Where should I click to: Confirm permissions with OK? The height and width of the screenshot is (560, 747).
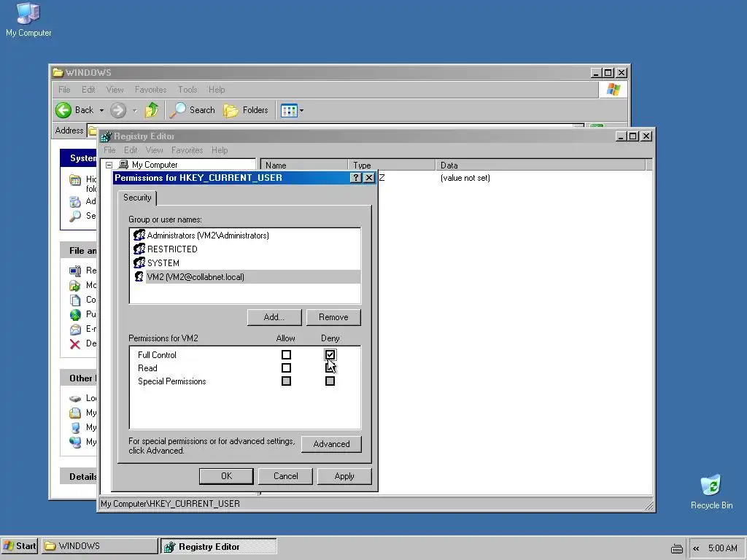point(226,476)
